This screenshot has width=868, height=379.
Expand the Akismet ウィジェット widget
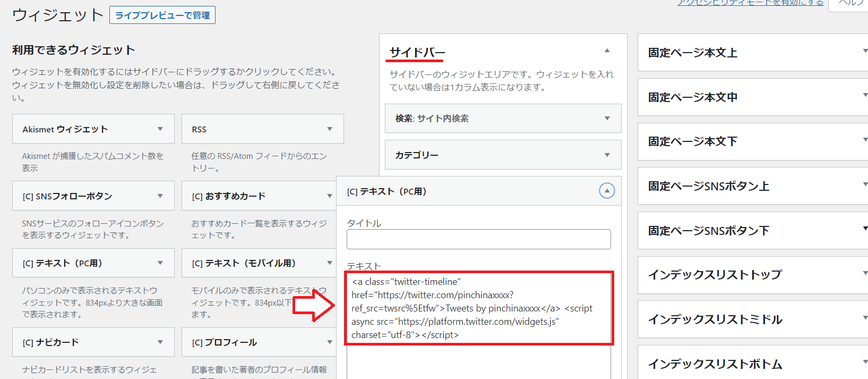(x=160, y=129)
